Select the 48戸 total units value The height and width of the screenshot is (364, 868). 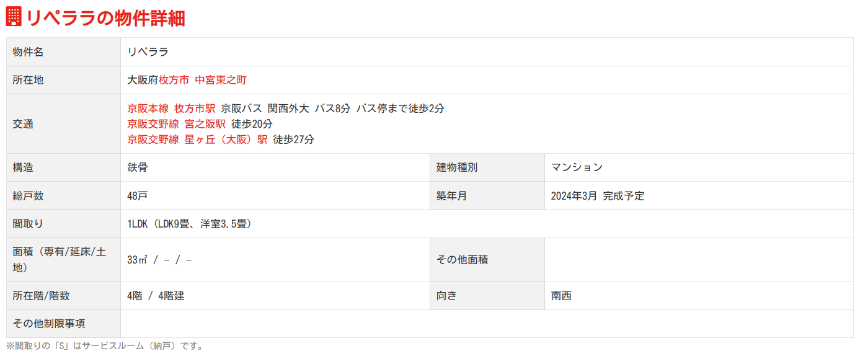(137, 196)
